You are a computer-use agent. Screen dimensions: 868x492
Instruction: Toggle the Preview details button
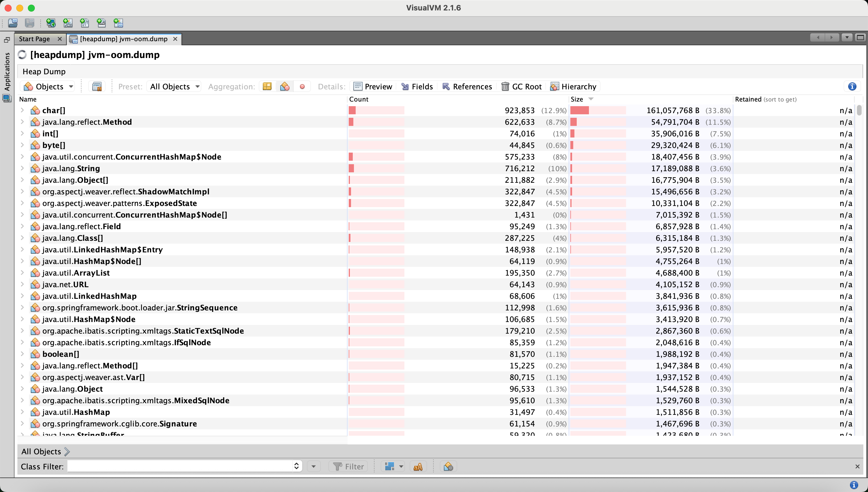coord(373,86)
